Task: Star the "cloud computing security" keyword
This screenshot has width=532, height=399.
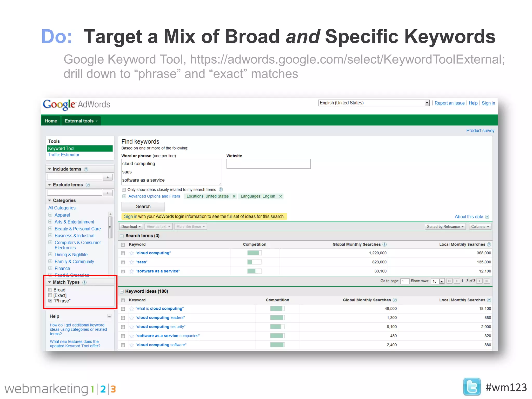Action: [132, 327]
